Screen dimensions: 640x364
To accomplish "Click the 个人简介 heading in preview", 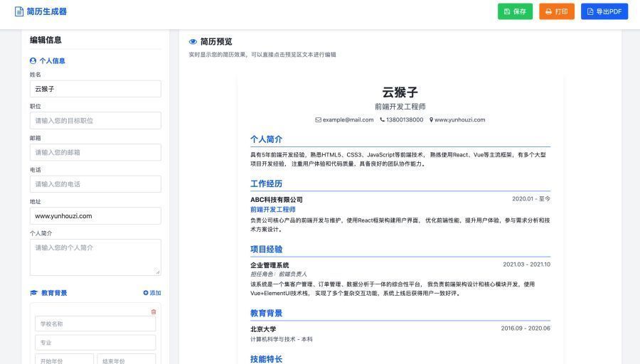I will 266,139.
